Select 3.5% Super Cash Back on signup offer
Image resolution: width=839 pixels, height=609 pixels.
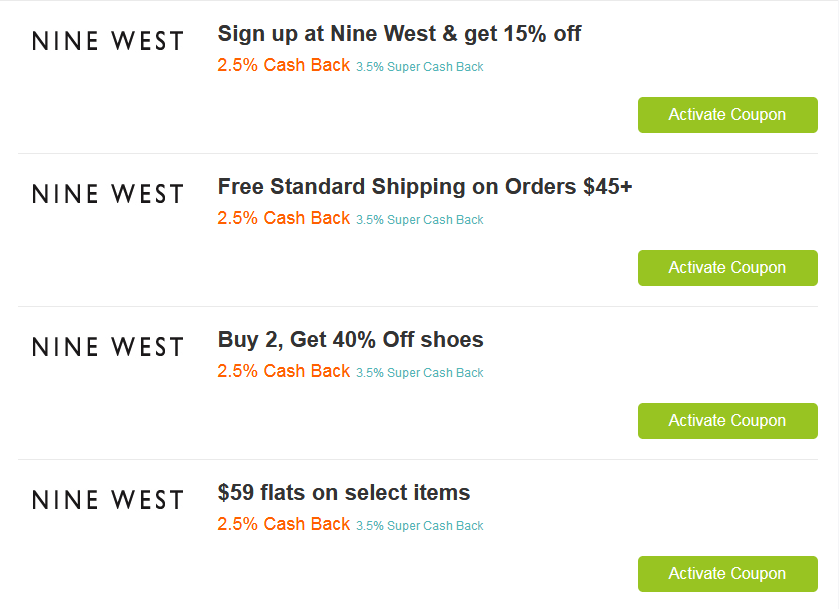pos(419,67)
